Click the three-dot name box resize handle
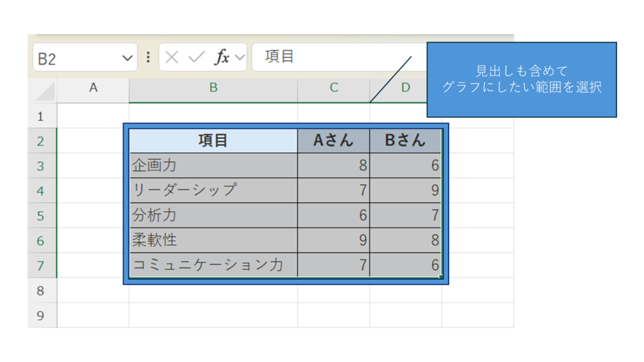Screen dimensions: 644x362 point(148,58)
